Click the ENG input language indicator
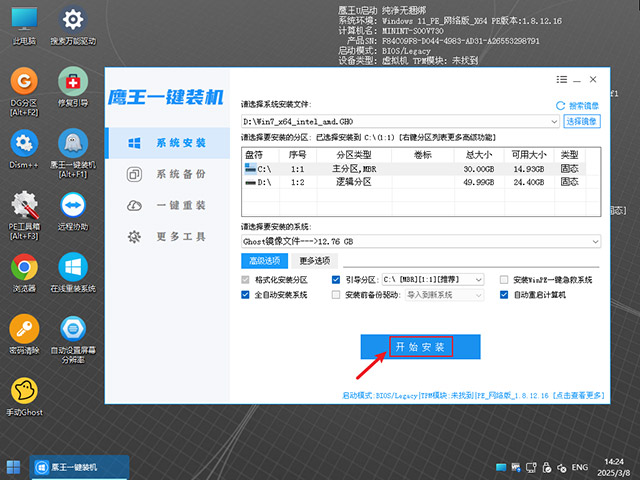 coord(580,467)
